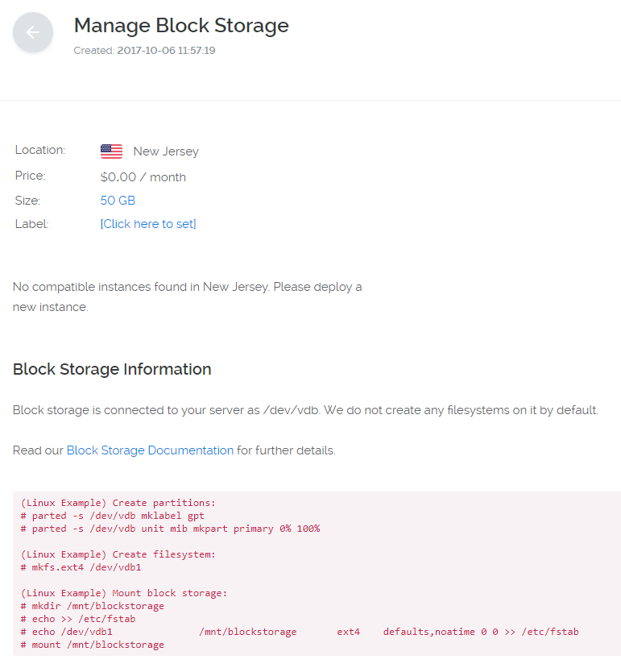The image size is (621, 672).
Task: Click the 'mkdir /mnt/blockstorage' command line
Action: click(x=93, y=606)
